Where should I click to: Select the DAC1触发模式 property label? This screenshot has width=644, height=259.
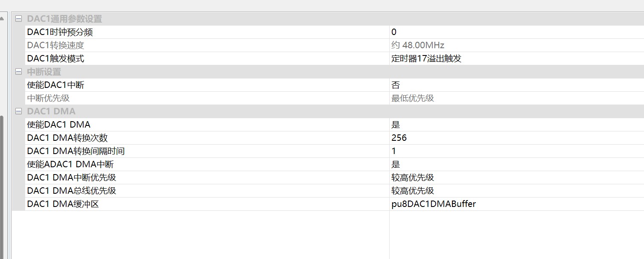point(55,58)
